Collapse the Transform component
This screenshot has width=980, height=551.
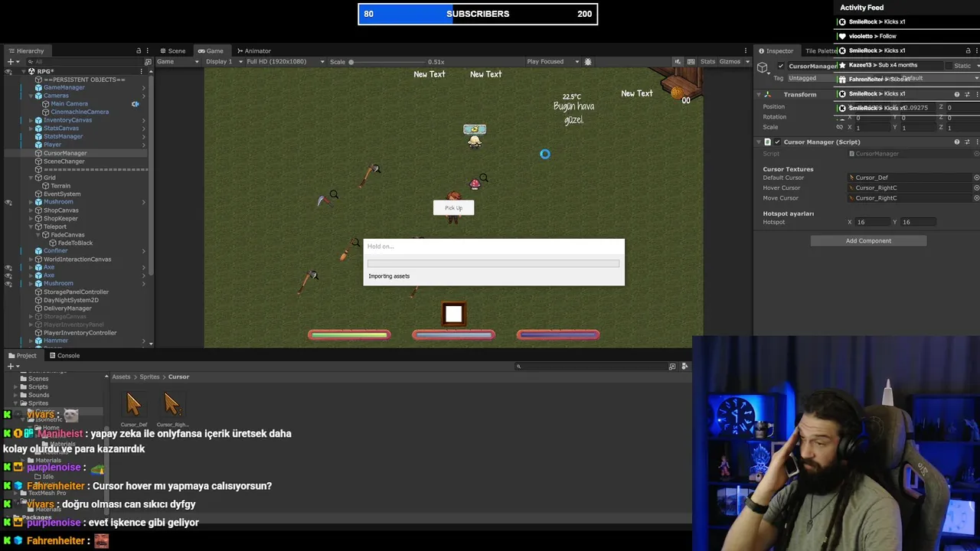click(759, 94)
